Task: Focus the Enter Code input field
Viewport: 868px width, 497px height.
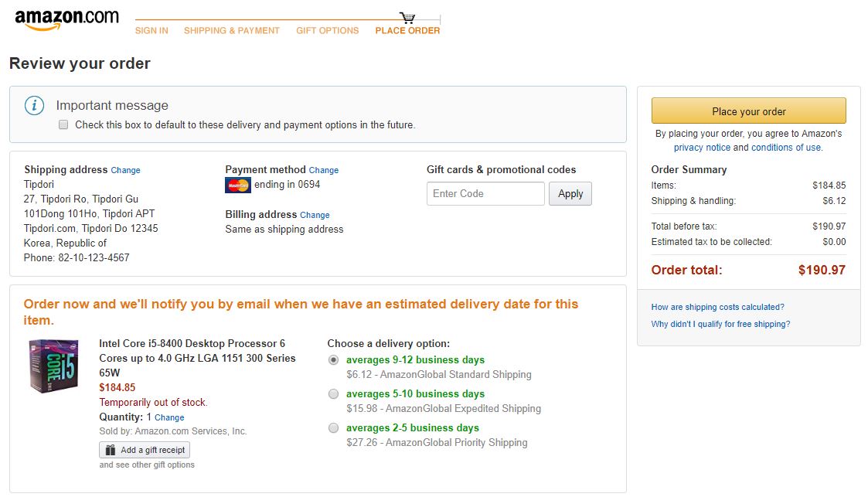Action: click(485, 194)
